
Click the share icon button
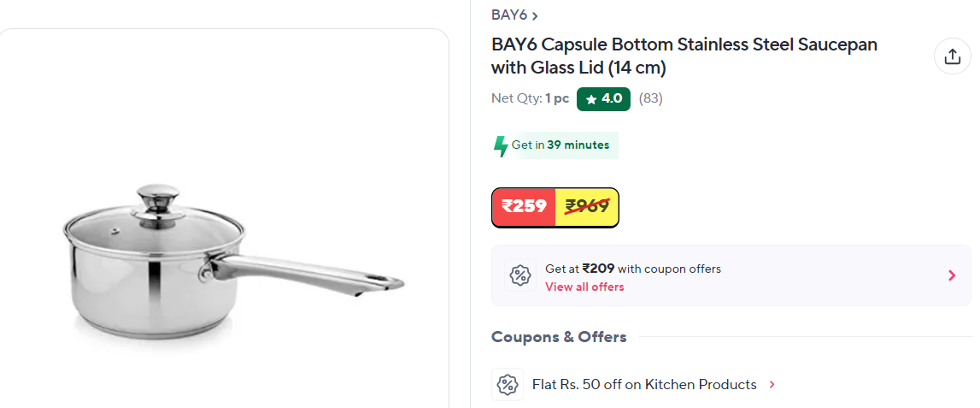952,56
